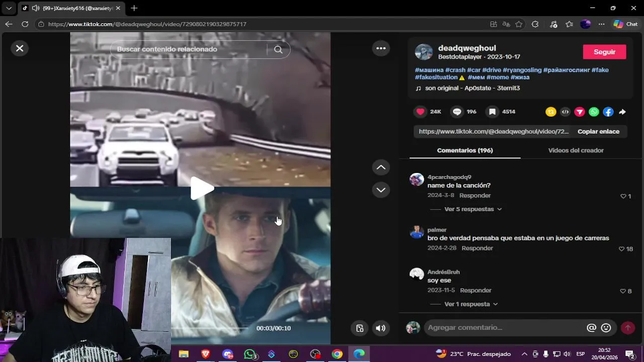Viewport: 644px width, 362px height.
Task: Go to next video with down chevron
Action: 381,190
